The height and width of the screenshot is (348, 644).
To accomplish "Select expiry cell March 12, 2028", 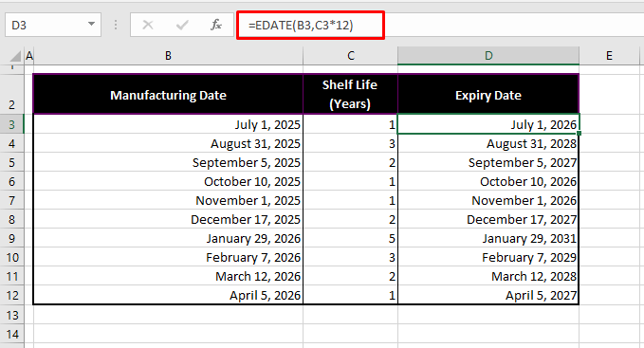I will 488,276.
